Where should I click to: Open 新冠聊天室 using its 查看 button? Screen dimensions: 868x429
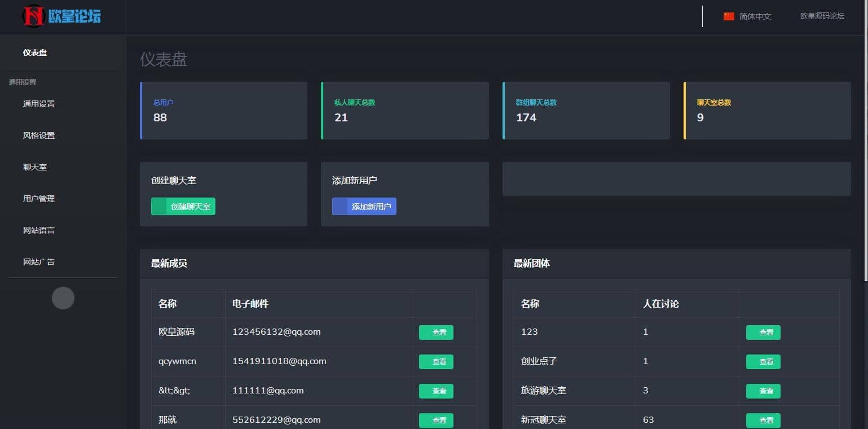pos(763,421)
